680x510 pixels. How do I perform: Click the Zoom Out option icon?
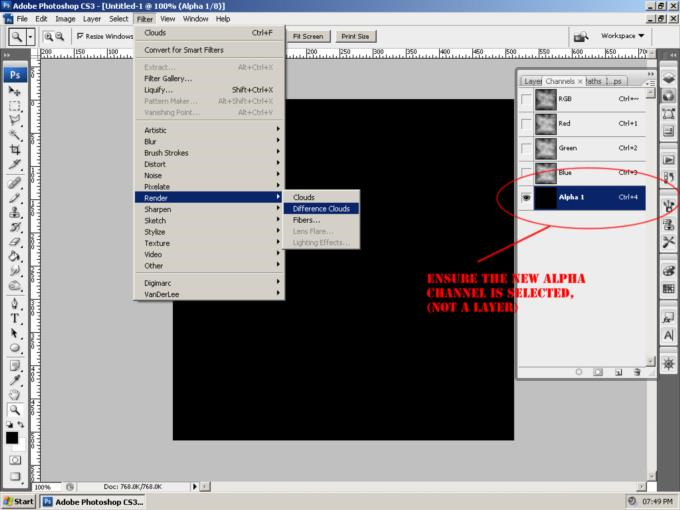pyautogui.click(x=59, y=37)
